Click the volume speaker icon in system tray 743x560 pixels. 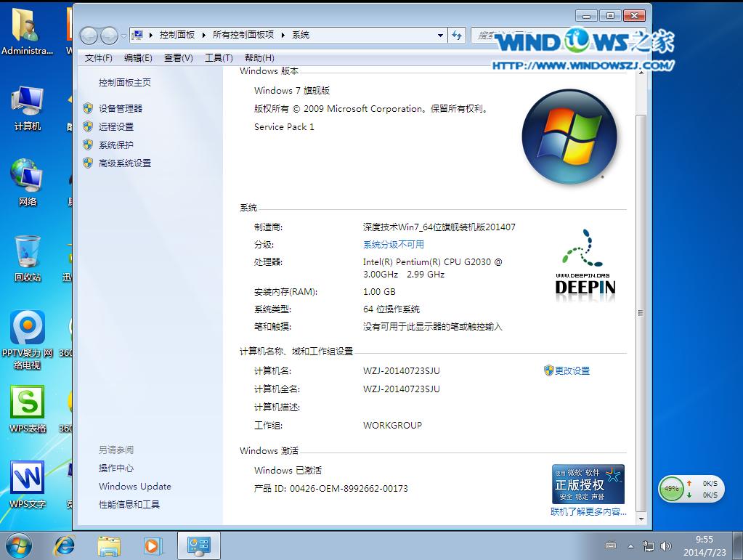coord(666,546)
